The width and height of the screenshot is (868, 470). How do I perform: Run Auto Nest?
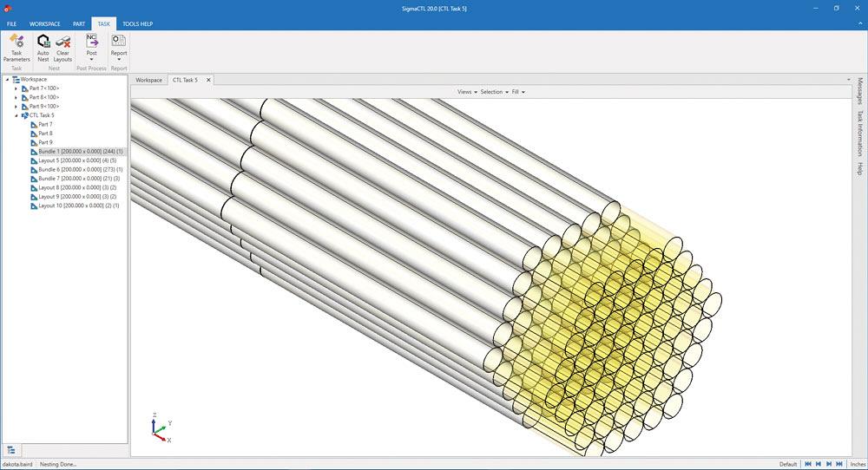coord(43,47)
